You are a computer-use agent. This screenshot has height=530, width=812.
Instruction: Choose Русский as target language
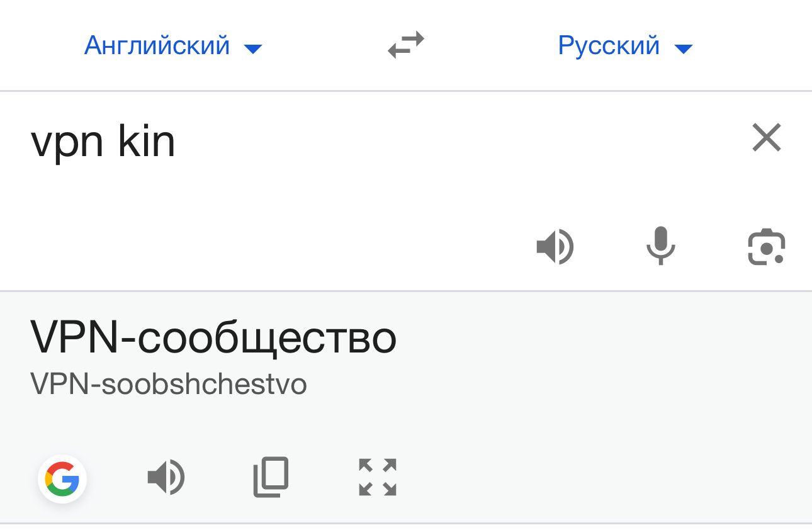coord(609,46)
